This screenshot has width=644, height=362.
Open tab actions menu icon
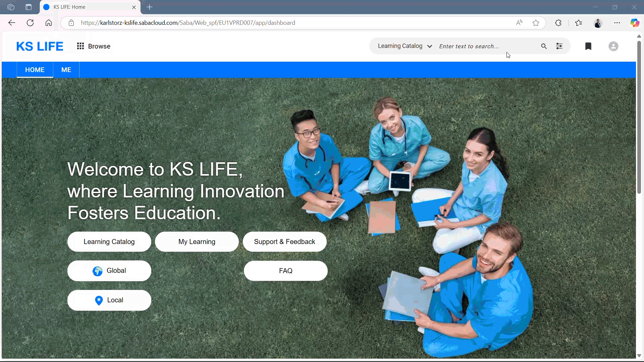coord(29,7)
